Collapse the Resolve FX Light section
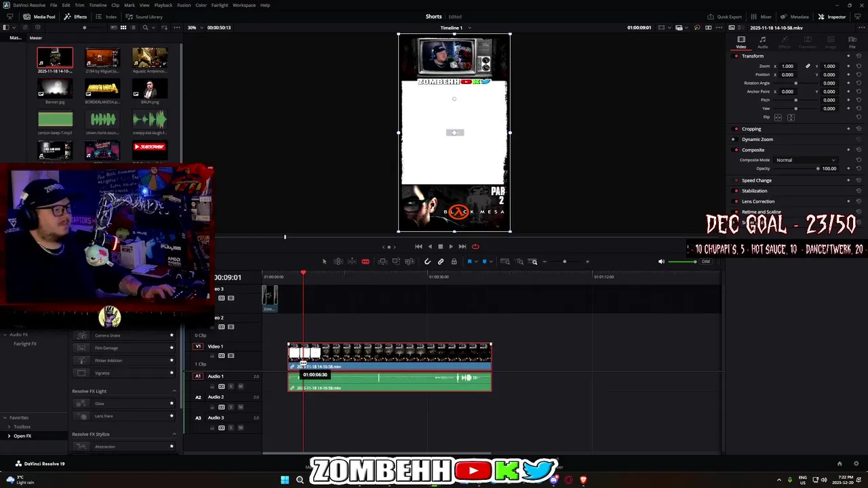 [174, 391]
